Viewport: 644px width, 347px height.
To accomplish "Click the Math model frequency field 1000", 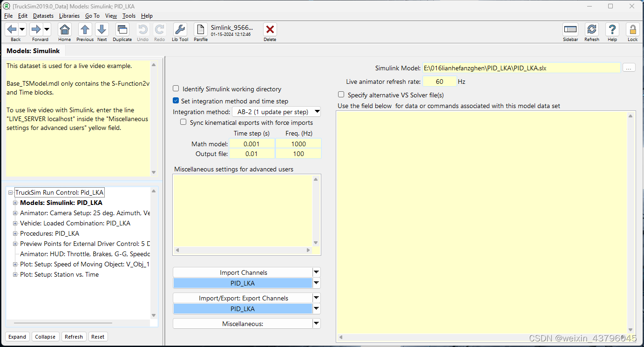I will (x=298, y=144).
